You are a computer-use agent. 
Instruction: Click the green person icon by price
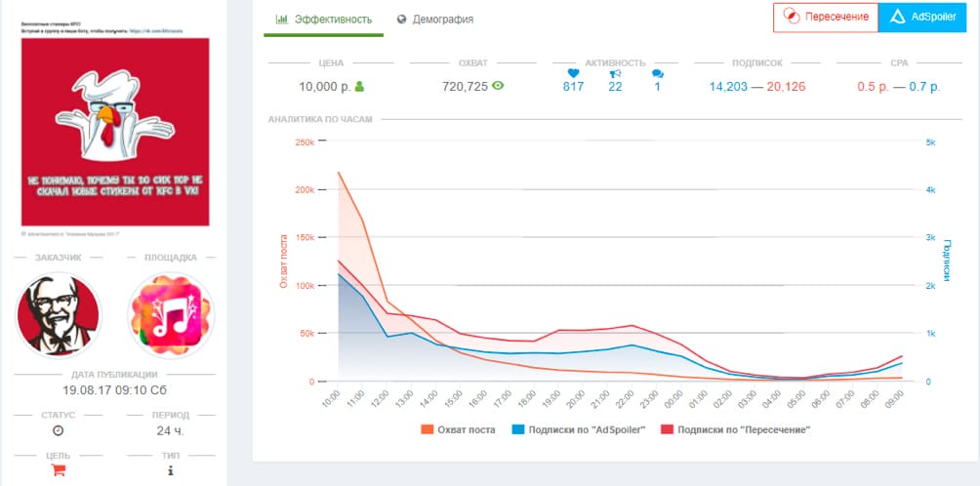(360, 87)
